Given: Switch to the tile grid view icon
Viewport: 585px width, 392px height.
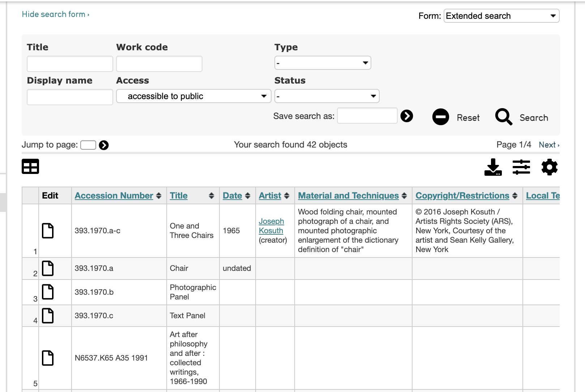Looking at the screenshot, I should (x=30, y=166).
